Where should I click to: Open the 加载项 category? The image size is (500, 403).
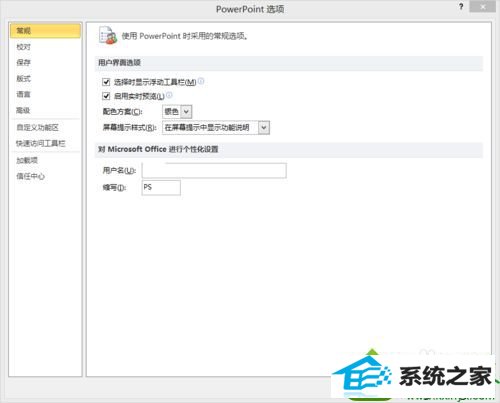(27, 160)
